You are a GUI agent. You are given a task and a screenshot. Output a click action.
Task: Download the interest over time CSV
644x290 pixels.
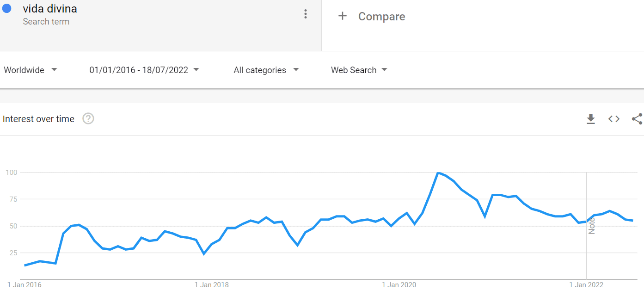click(590, 119)
